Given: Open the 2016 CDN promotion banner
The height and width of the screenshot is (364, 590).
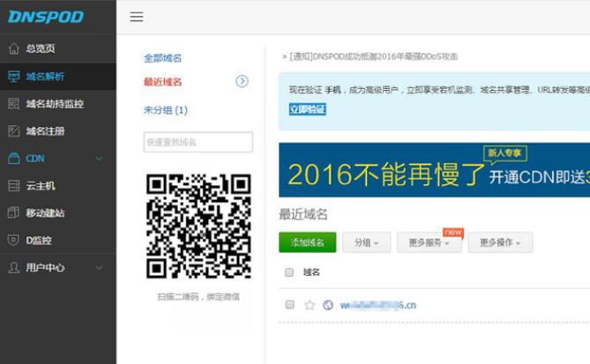Looking at the screenshot, I should (x=434, y=170).
